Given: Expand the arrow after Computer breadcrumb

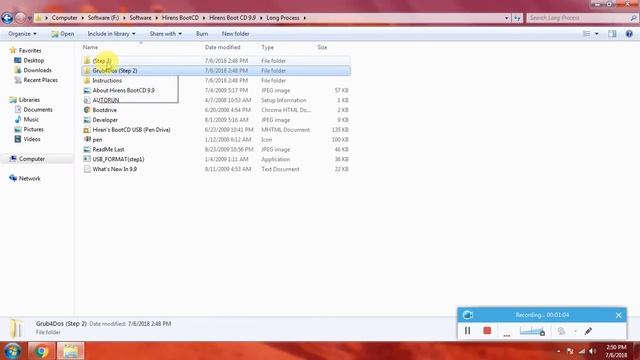Looking at the screenshot, I should click(x=83, y=18).
